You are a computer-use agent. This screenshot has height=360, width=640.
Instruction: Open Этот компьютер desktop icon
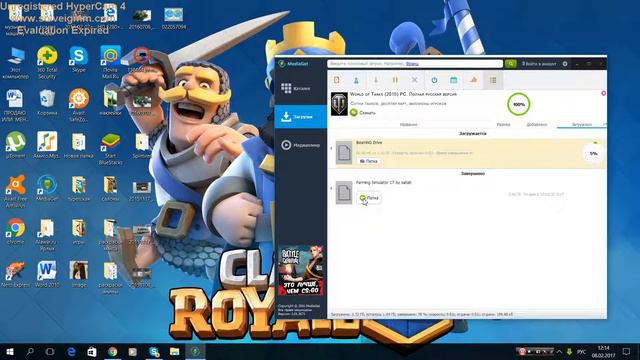click(x=16, y=63)
